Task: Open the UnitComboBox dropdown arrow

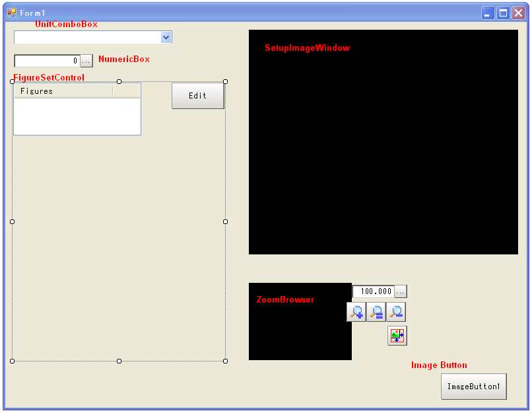Action: (166, 38)
